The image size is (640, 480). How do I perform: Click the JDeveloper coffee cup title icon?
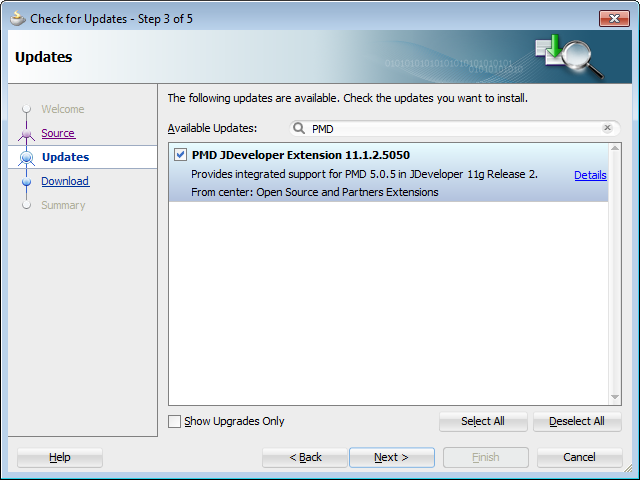pyautogui.click(x=18, y=19)
